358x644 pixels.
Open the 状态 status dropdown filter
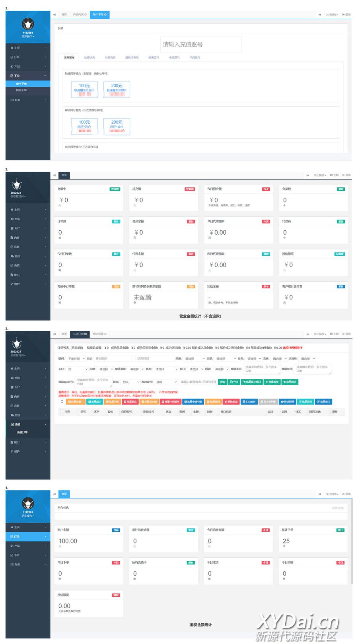tap(165, 369)
